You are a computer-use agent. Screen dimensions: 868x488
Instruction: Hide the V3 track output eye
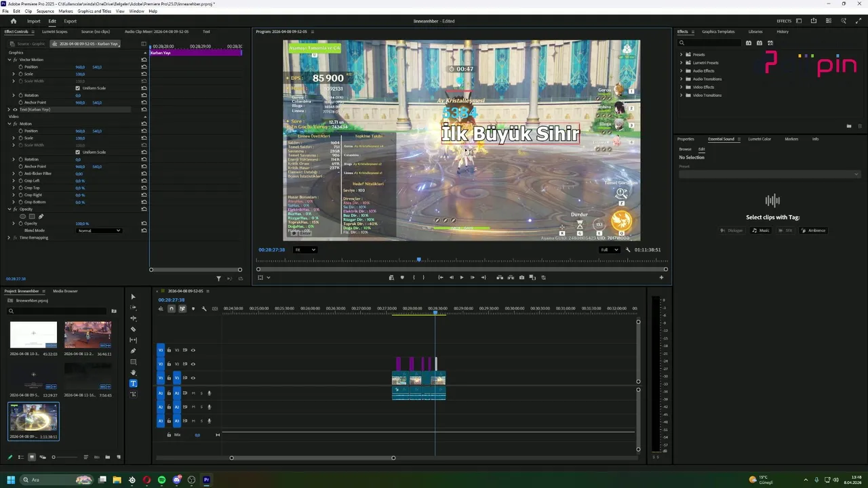[193, 350]
